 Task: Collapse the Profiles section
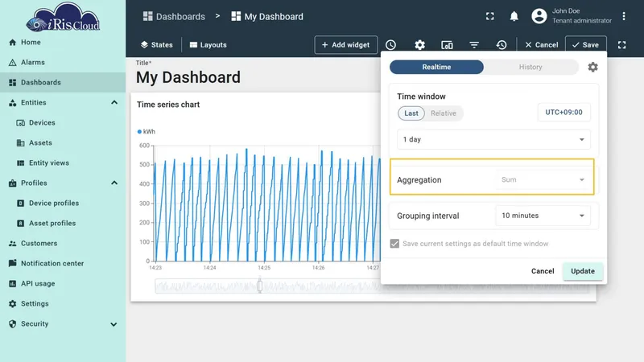(114, 183)
